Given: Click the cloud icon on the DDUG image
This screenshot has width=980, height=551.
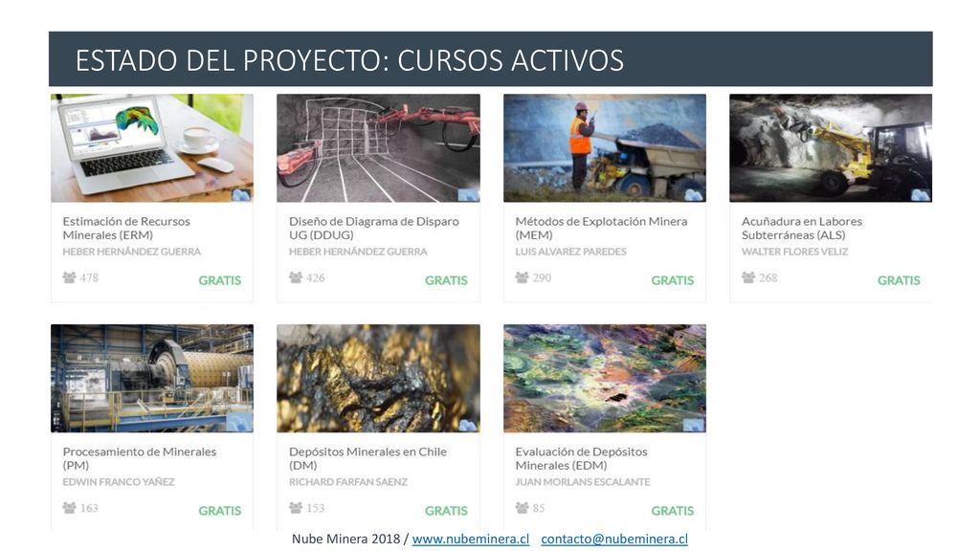Looking at the screenshot, I should click(x=467, y=195).
